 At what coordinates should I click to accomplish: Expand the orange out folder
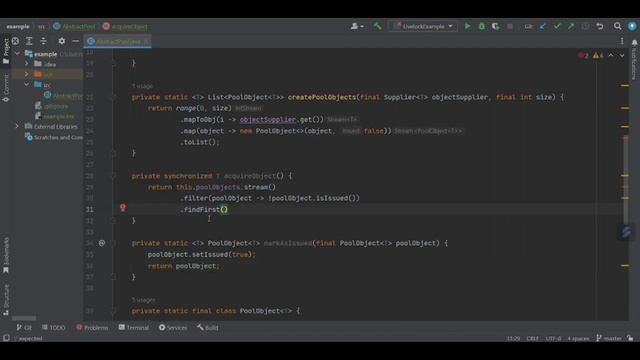click(x=27, y=74)
